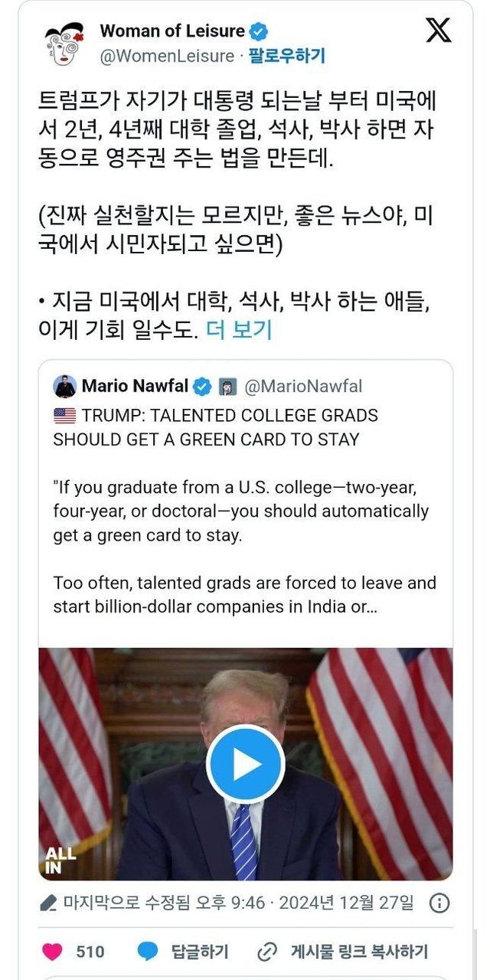Click the ALL IN logo on the video
490x980 pixels.
[60, 859]
